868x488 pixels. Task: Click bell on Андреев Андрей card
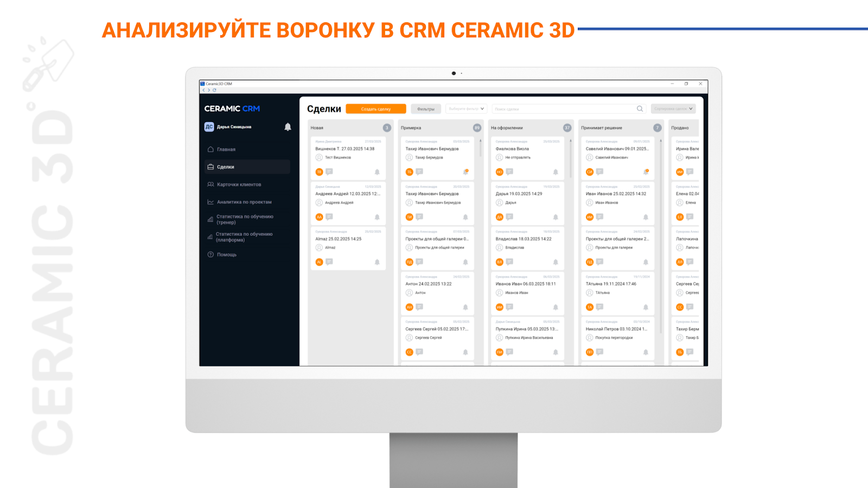coord(377,217)
